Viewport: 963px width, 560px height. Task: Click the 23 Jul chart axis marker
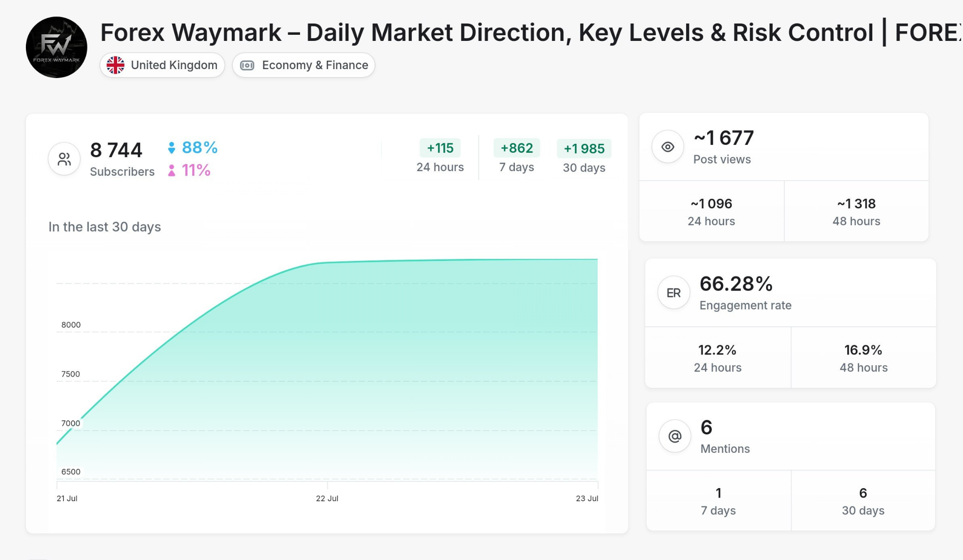pyautogui.click(x=587, y=498)
